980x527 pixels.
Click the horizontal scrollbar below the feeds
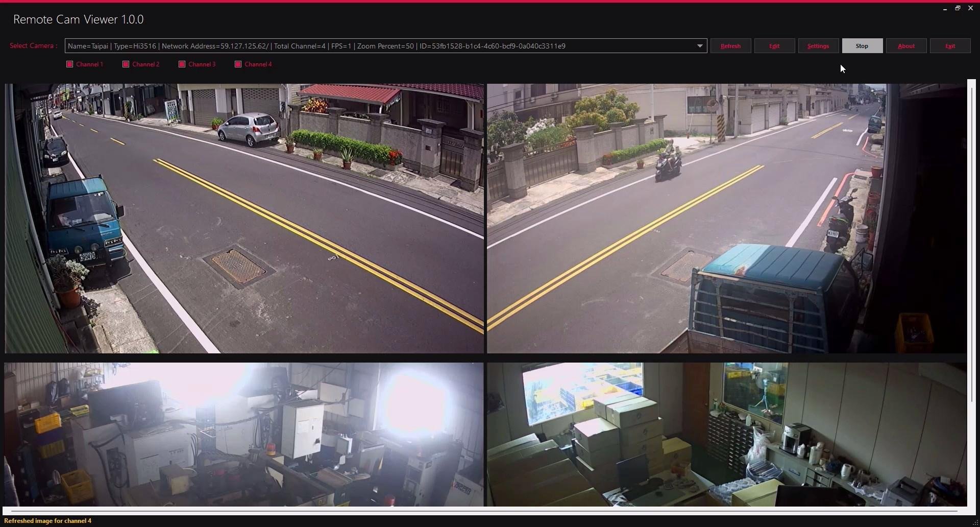[484, 510]
